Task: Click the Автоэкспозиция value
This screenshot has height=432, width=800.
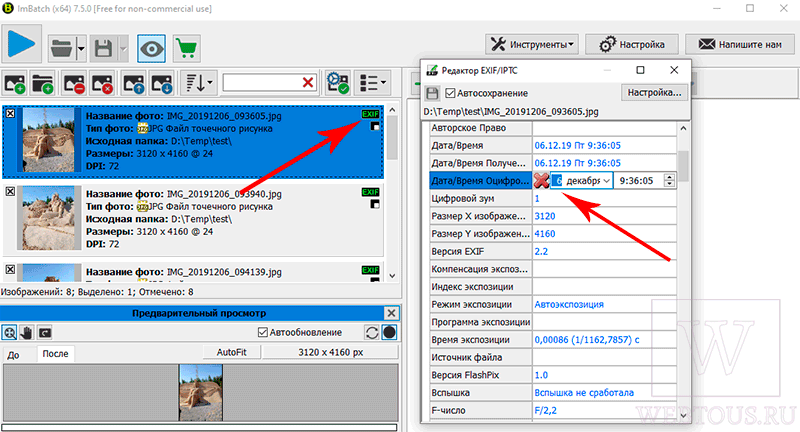Action: pyautogui.click(x=569, y=304)
